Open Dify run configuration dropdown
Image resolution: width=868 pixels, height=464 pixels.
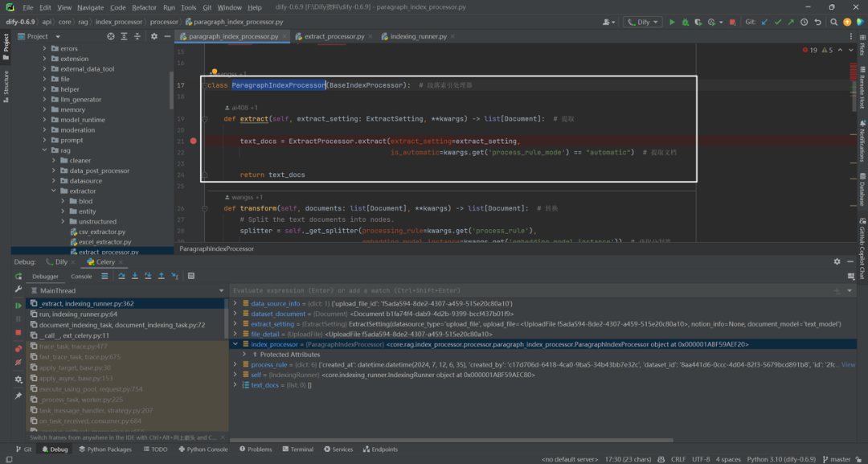pos(643,23)
